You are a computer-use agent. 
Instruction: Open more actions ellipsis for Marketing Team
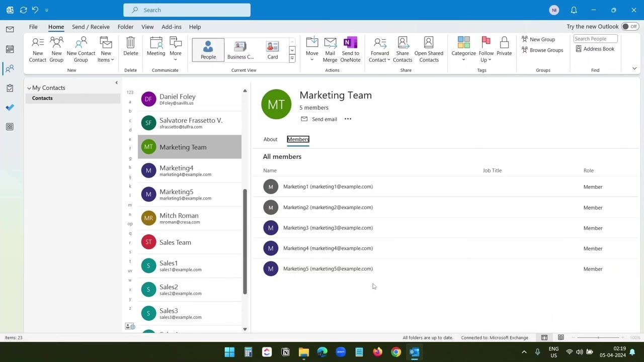(x=348, y=119)
